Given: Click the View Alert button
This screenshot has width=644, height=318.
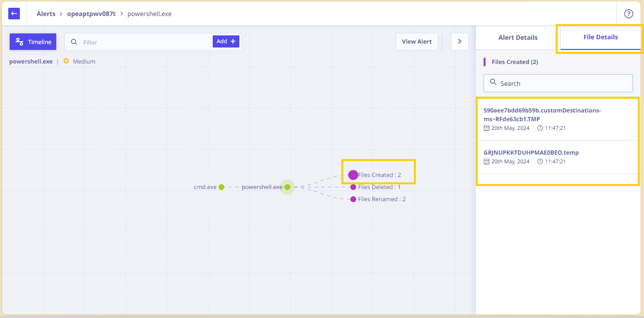Looking at the screenshot, I should (x=417, y=42).
